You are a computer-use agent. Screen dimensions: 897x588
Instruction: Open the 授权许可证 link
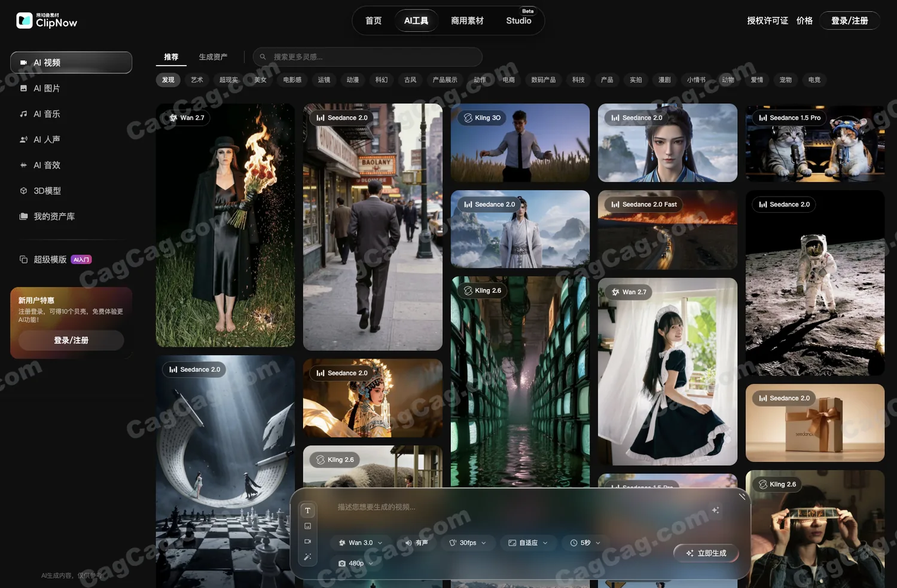pos(767,21)
